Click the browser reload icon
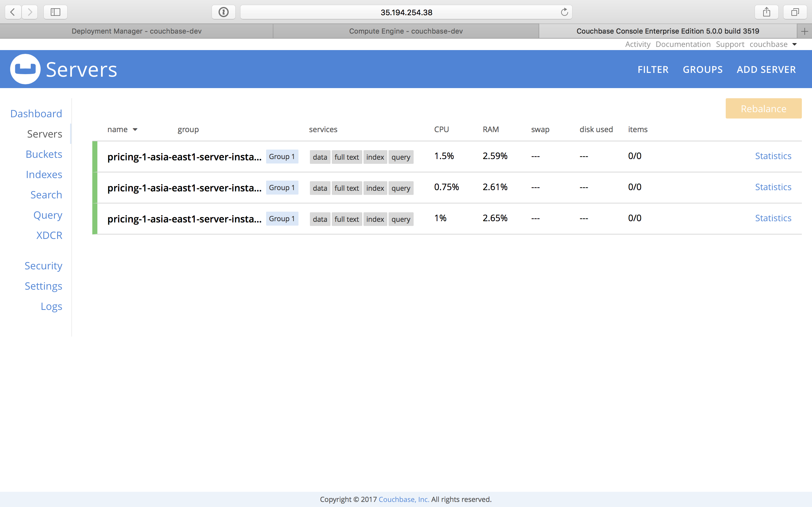The height and width of the screenshot is (507, 812). 564,12
